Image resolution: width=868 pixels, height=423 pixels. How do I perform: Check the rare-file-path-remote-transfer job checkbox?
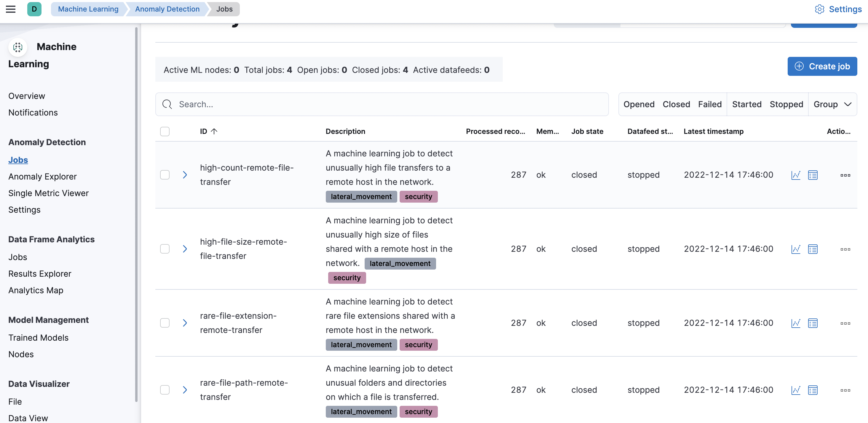(165, 390)
